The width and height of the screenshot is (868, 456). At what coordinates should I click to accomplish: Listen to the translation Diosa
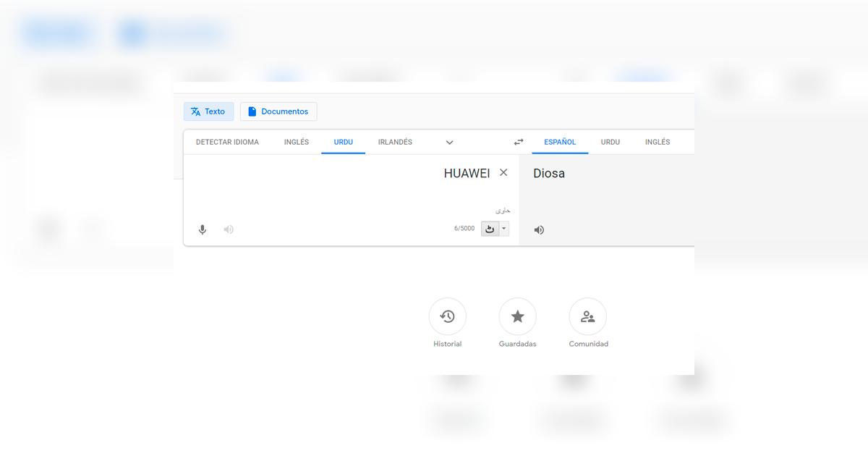538,229
